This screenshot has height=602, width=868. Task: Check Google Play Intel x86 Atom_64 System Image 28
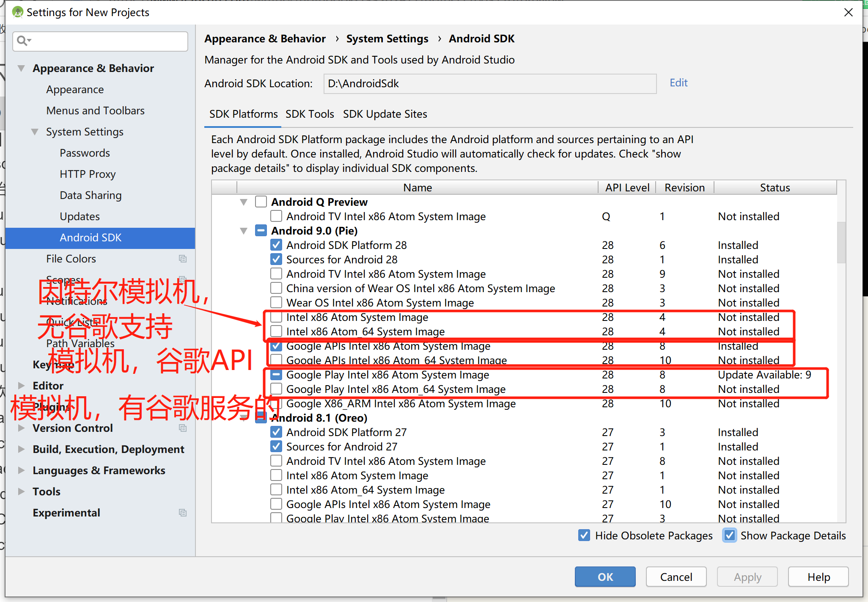click(x=276, y=389)
